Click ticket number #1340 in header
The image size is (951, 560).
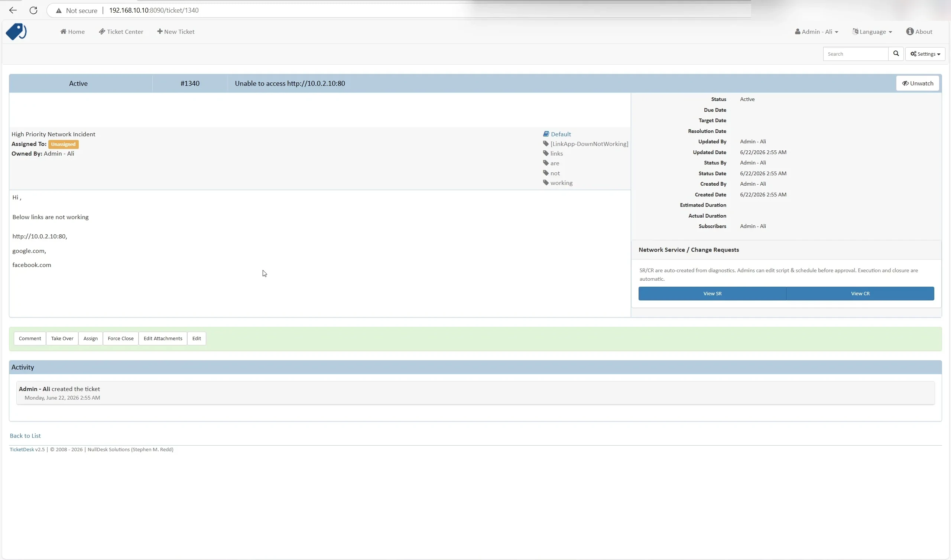190,84
